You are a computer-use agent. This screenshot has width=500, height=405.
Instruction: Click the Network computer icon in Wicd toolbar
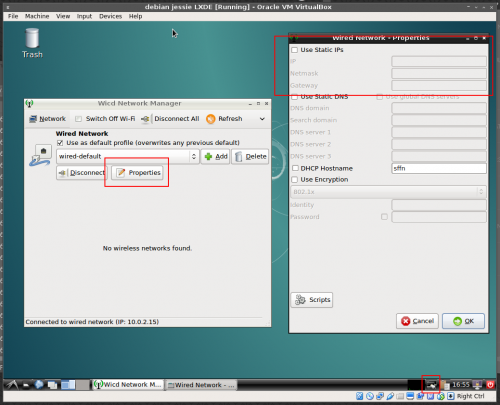click(x=33, y=119)
